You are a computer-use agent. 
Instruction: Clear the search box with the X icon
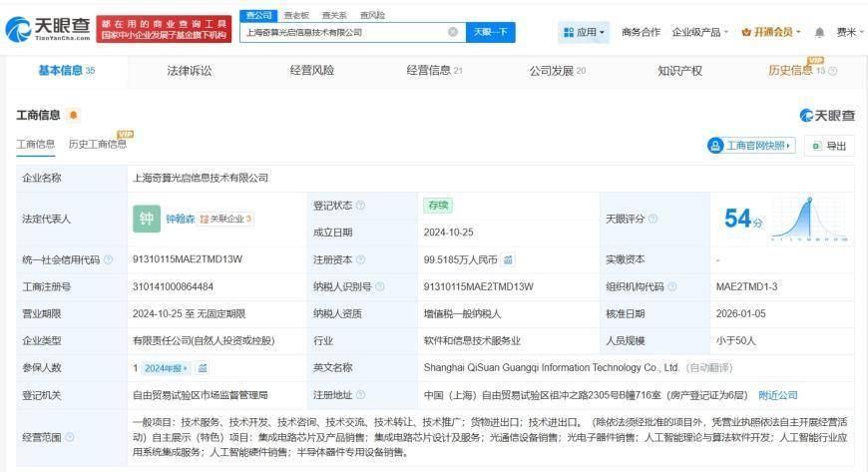click(453, 32)
